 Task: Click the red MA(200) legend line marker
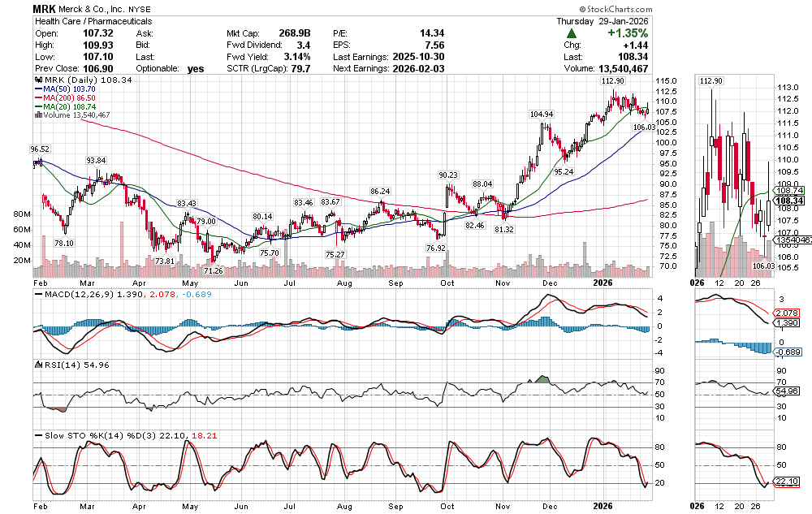coord(37,98)
